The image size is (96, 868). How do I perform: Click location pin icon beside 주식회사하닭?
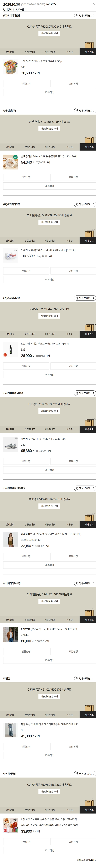[77, 774]
